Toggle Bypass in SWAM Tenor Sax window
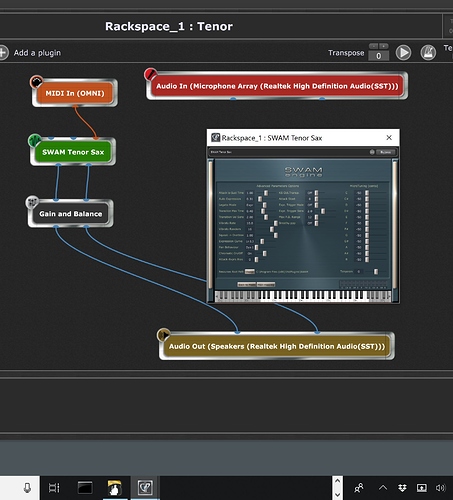 coord(386,152)
